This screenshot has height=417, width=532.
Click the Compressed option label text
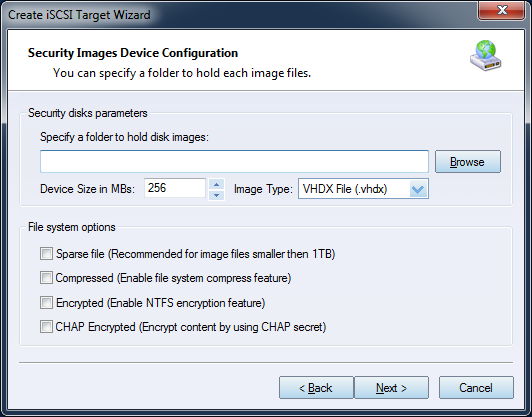[x=173, y=278]
